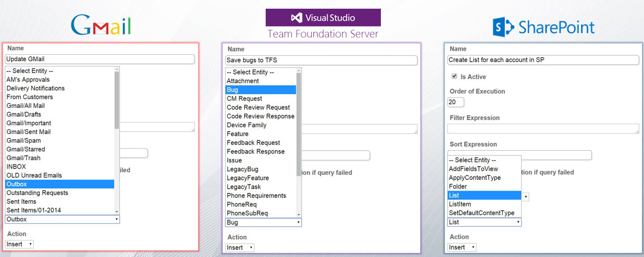Pick INBOX in the Gmail entity list

[x=16, y=167]
